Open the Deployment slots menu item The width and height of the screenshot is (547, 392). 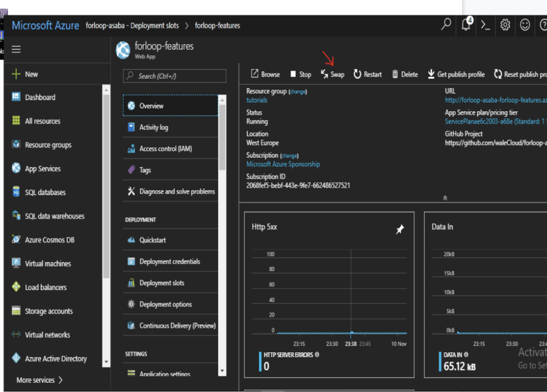(x=170, y=283)
